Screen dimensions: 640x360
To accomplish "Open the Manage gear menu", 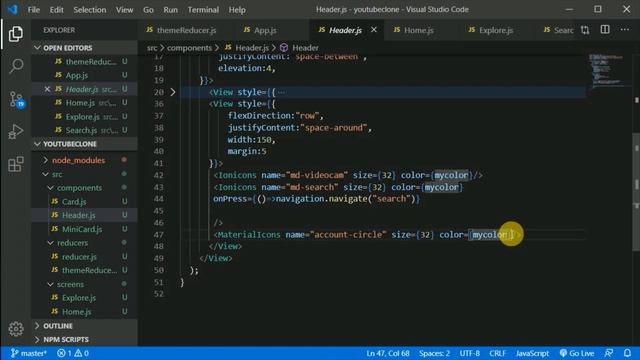I will pos(16,329).
